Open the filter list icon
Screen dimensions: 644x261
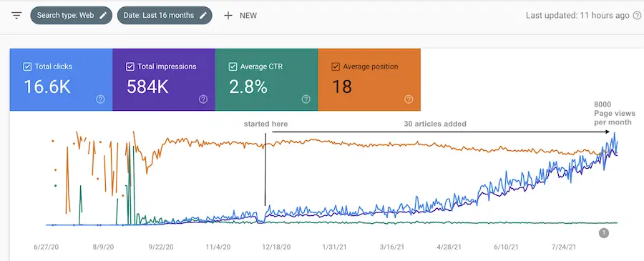tap(16, 16)
